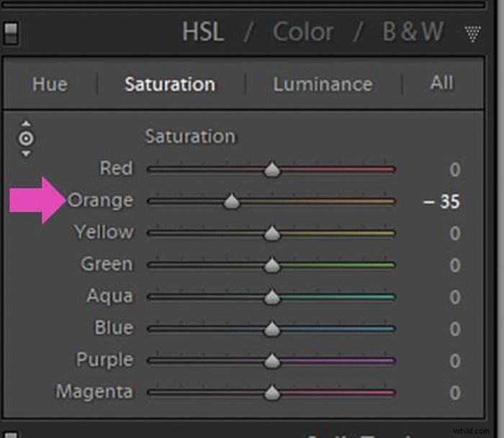Click the Orange slider label
The height and width of the screenshot is (438, 504).
click(x=101, y=201)
